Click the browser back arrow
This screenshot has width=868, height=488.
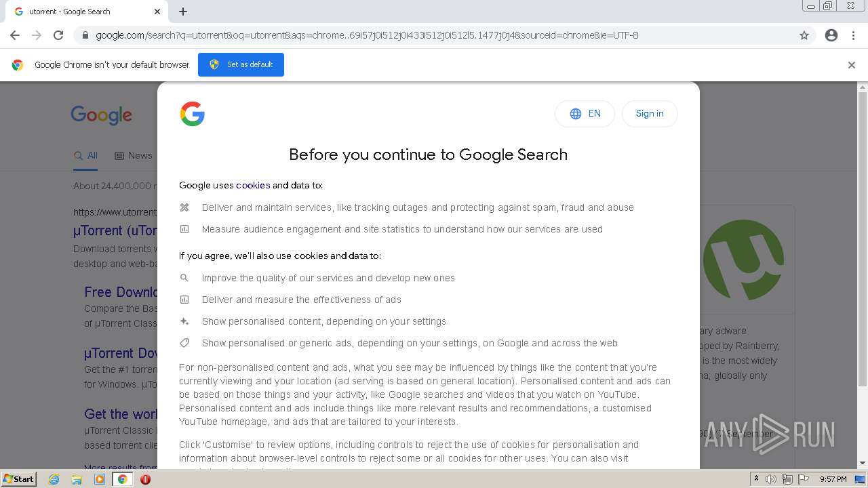click(x=15, y=35)
